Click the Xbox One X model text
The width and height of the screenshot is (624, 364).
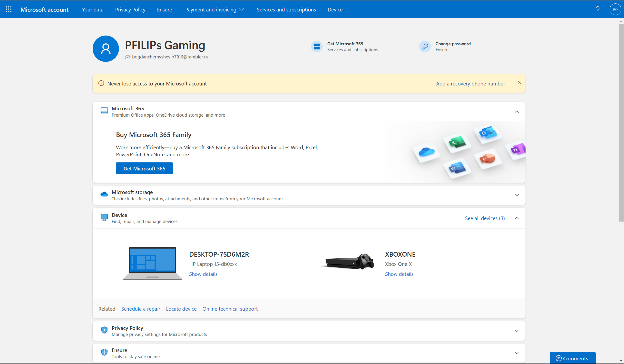[399, 264]
